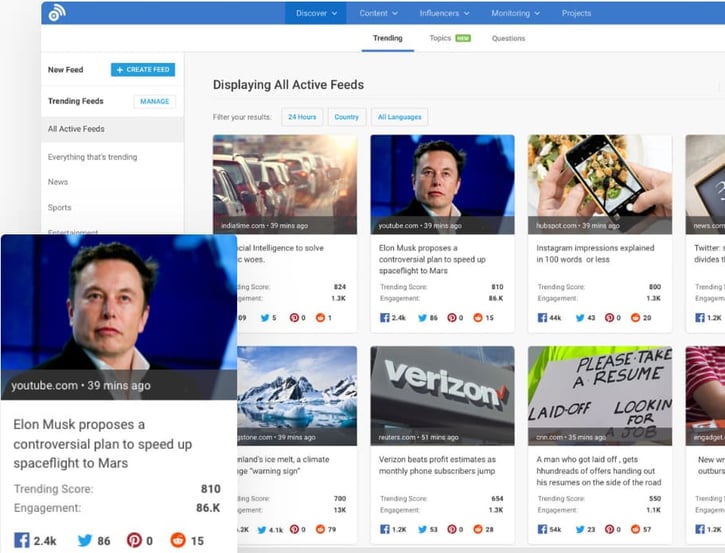This screenshot has width=725, height=553.
Task: Click Pinterest icon on laid-off resume card
Action: 609,529
